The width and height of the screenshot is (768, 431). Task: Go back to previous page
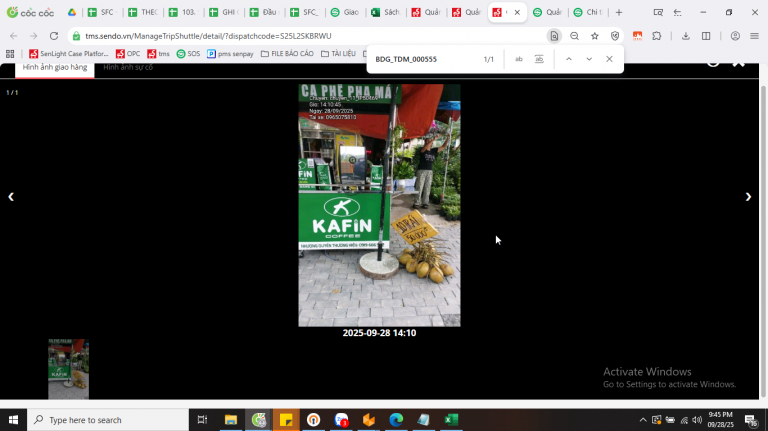tap(14, 36)
